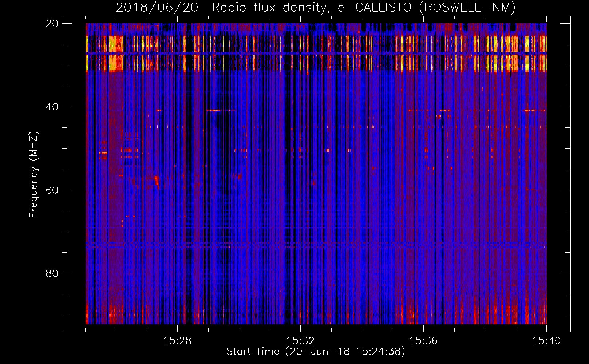589x364 pixels.
Task: Click the time tick label '15:40'
Action: [546, 341]
